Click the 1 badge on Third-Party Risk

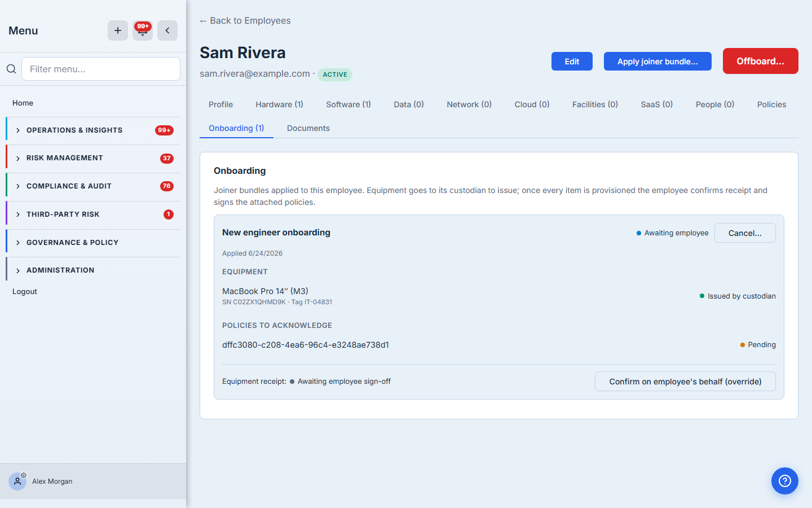click(x=169, y=214)
